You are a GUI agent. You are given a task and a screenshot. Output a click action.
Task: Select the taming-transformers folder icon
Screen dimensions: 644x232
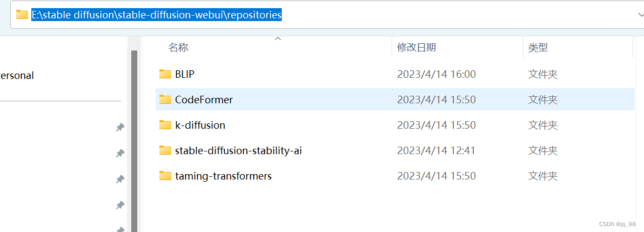165,176
